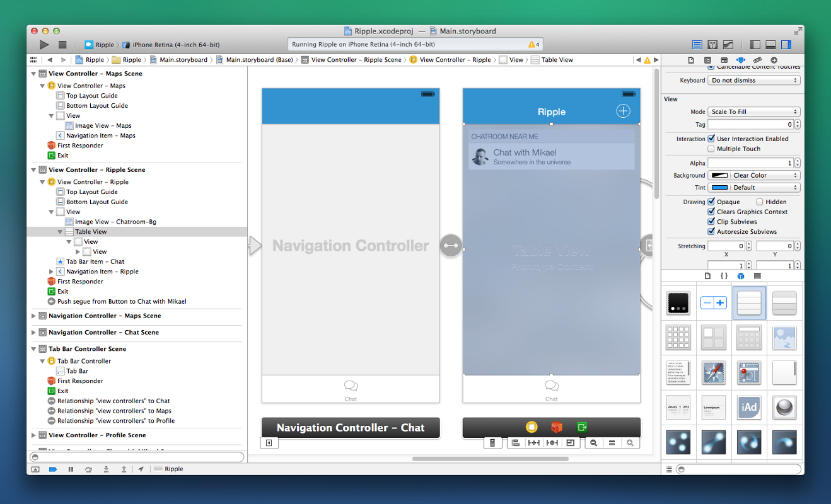Select the Standard editor icon
This screenshot has height=504, width=831.
coord(697,45)
